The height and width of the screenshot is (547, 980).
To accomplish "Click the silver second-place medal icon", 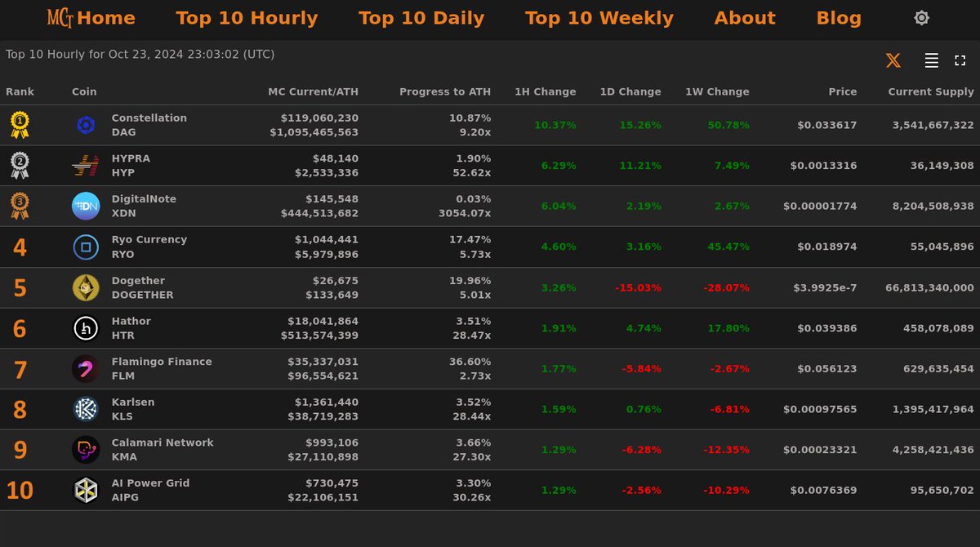I will click(x=20, y=166).
